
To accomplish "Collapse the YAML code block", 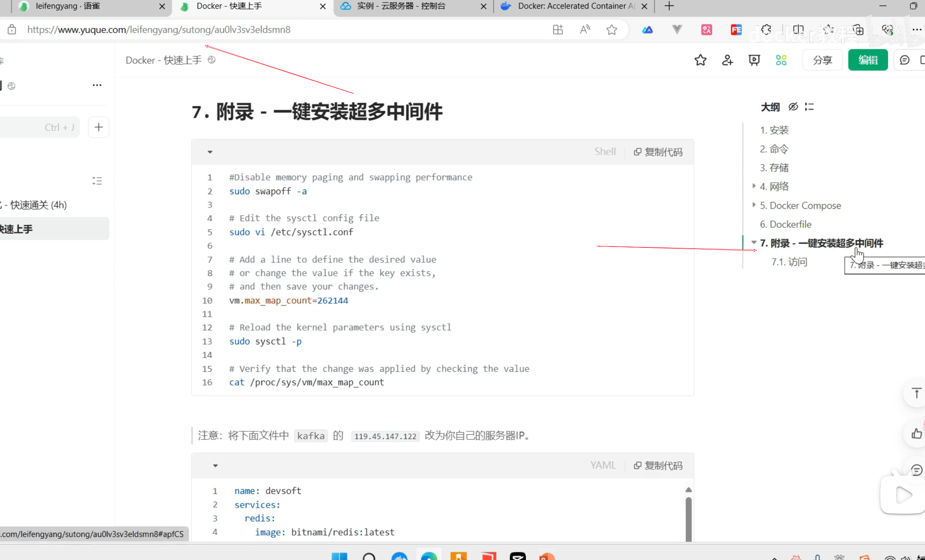I will tap(215, 466).
